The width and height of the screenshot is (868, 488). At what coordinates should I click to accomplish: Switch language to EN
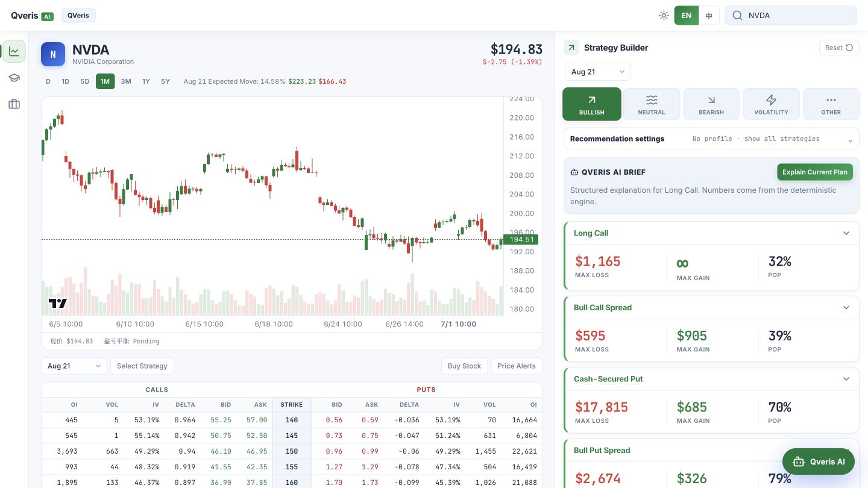coord(686,16)
